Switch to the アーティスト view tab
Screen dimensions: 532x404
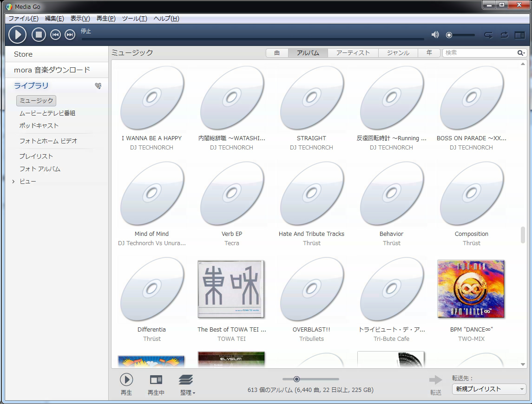click(x=353, y=52)
